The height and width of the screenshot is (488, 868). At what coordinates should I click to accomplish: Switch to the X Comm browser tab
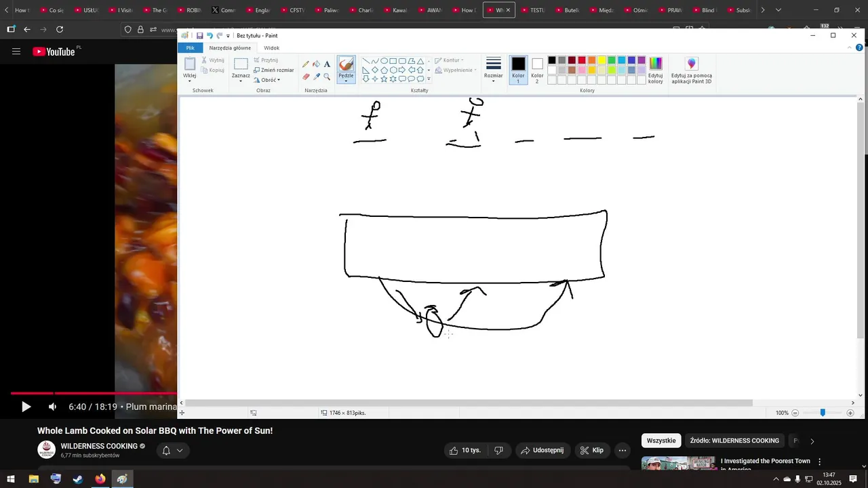(x=224, y=10)
